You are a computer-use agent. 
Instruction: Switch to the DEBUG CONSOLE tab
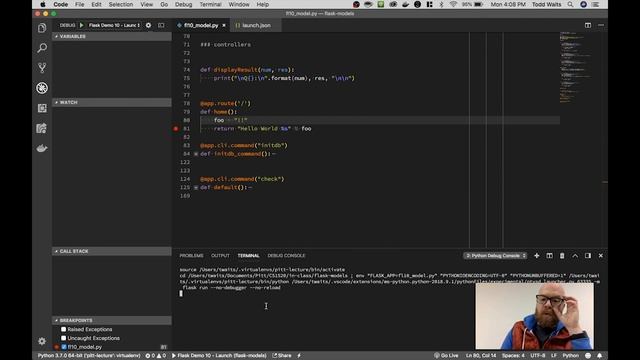point(286,256)
